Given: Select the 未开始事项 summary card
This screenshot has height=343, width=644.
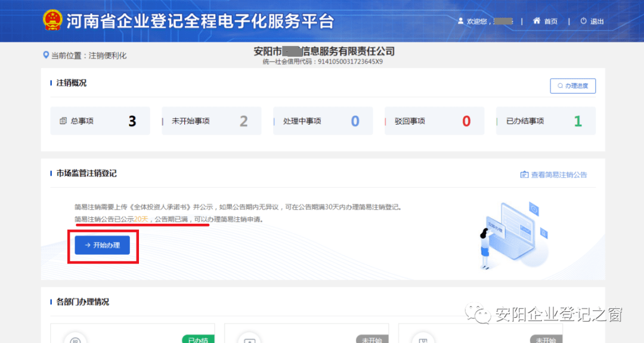Looking at the screenshot, I should point(212,120).
